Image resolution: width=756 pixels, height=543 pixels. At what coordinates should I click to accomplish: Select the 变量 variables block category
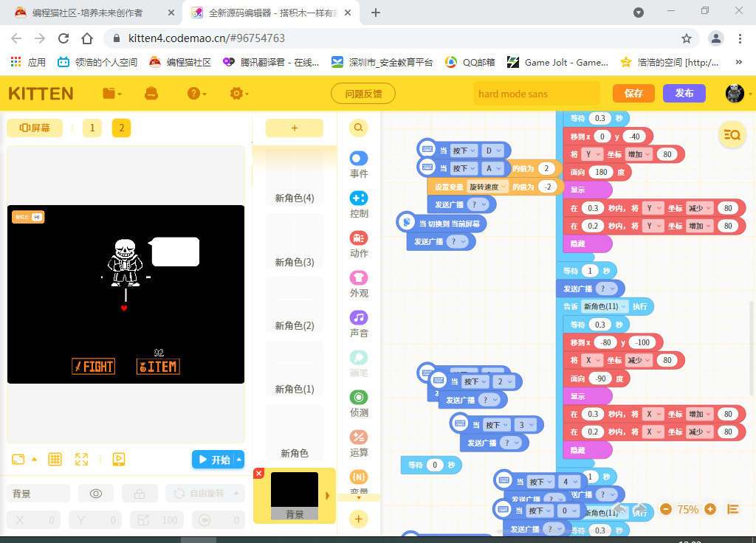coord(359,482)
